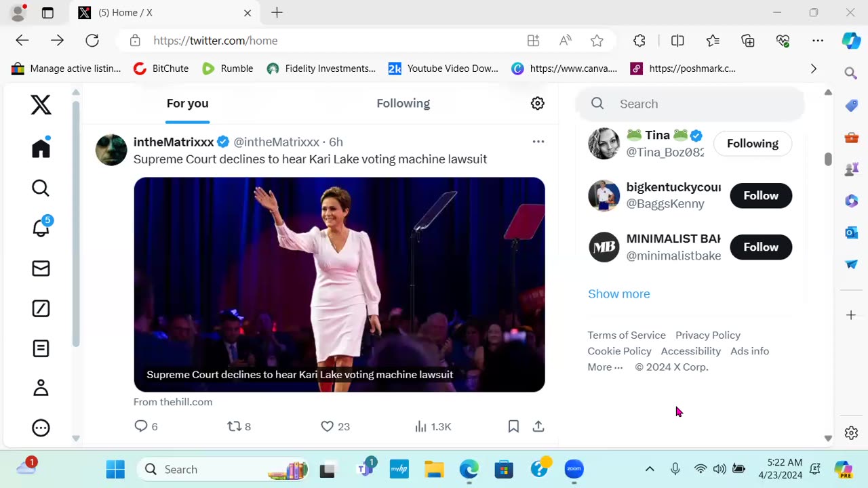Image resolution: width=868 pixels, height=488 pixels.
Task: Open Edge extensions puzzle icon
Action: (639, 41)
